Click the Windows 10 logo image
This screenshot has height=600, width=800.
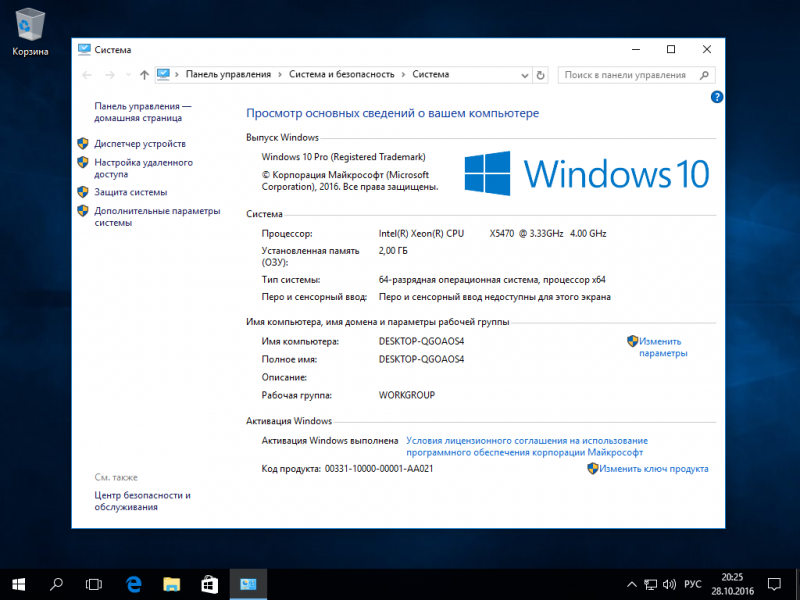pos(587,173)
